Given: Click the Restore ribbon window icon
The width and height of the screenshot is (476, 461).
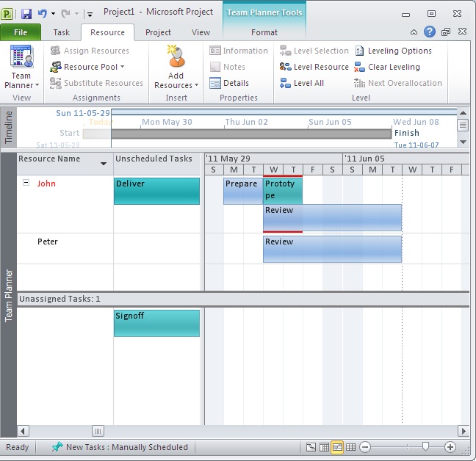Looking at the screenshot, I should (x=446, y=32).
